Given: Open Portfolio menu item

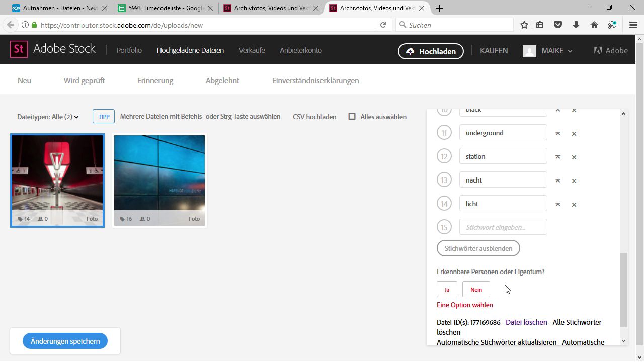Looking at the screenshot, I should 129,50.
